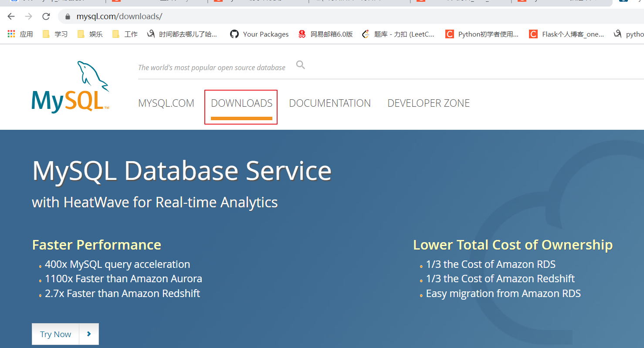The height and width of the screenshot is (348, 644).
Task: Click the Lower Total Cost of Ownership heading
Action: [x=513, y=245]
